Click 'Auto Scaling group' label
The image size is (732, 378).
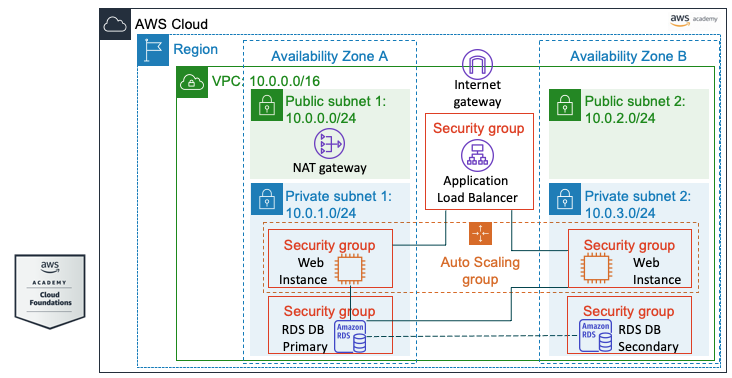coord(480,271)
